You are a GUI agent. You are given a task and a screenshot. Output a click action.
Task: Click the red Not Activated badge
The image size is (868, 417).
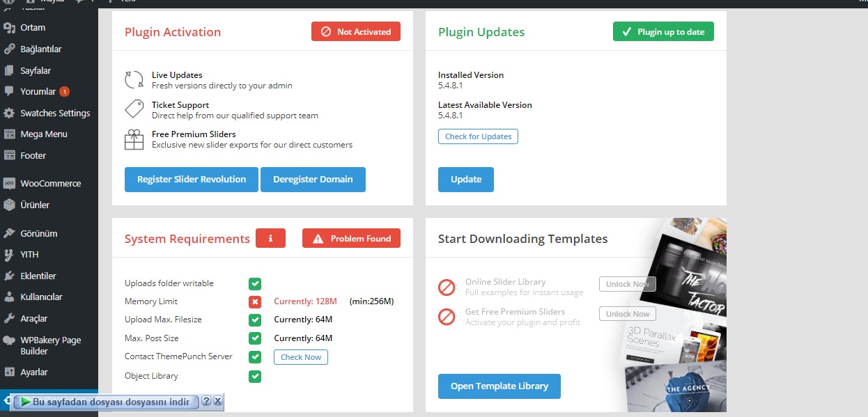(x=356, y=31)
